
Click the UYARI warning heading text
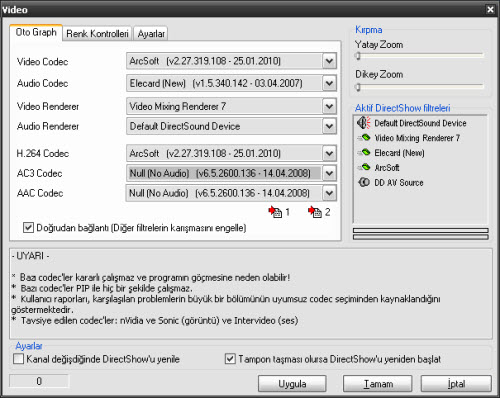coord(30,256)
